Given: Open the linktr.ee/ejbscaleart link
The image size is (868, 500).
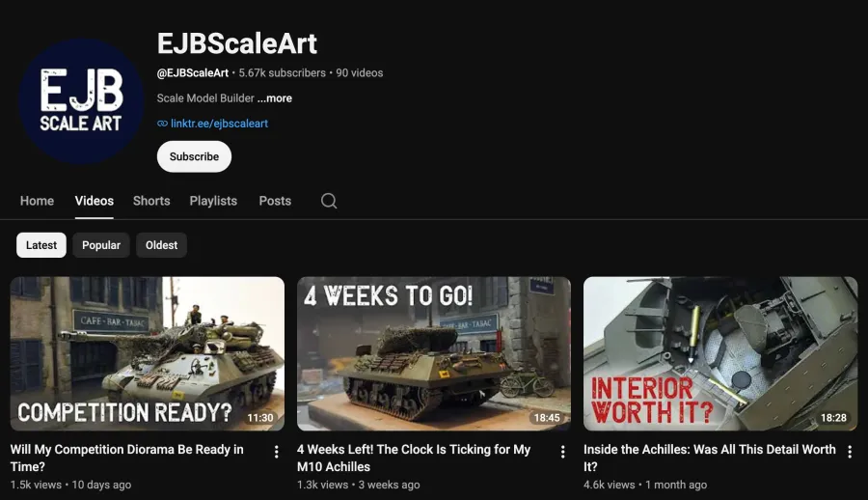Looking at the screenshot, I should click(x=219, y=124).
